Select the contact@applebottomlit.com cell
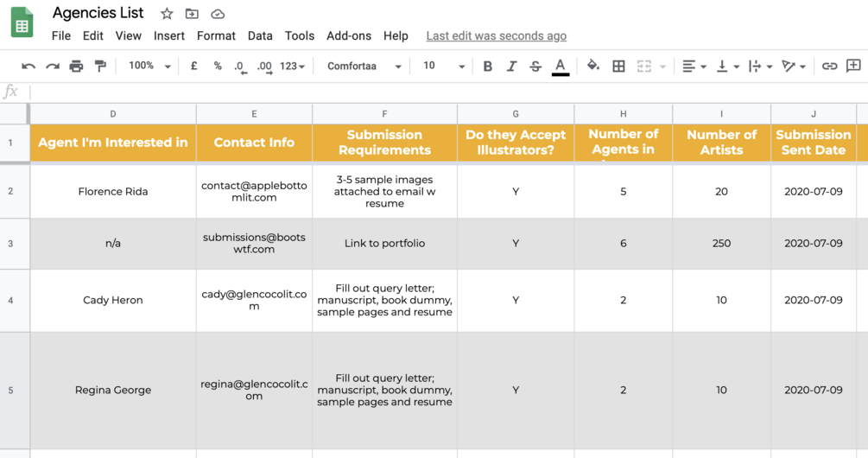 pos(254,192)
